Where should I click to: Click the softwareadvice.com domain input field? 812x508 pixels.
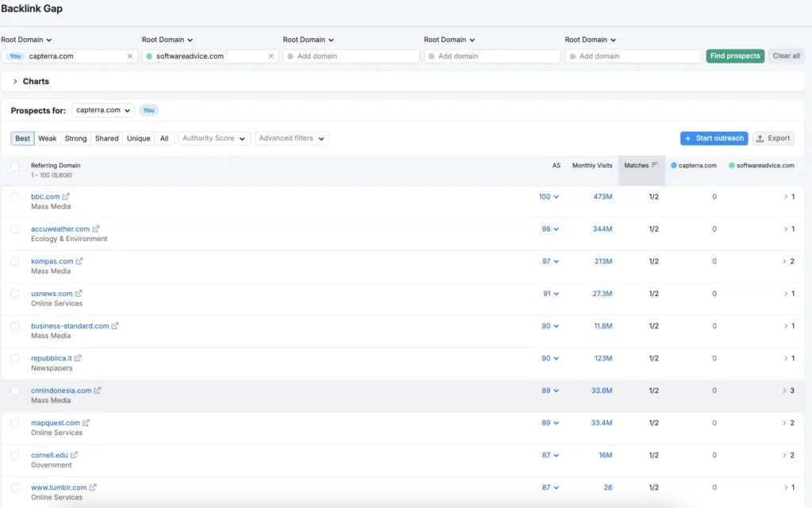pyautogui.click(x=210, y=56)
